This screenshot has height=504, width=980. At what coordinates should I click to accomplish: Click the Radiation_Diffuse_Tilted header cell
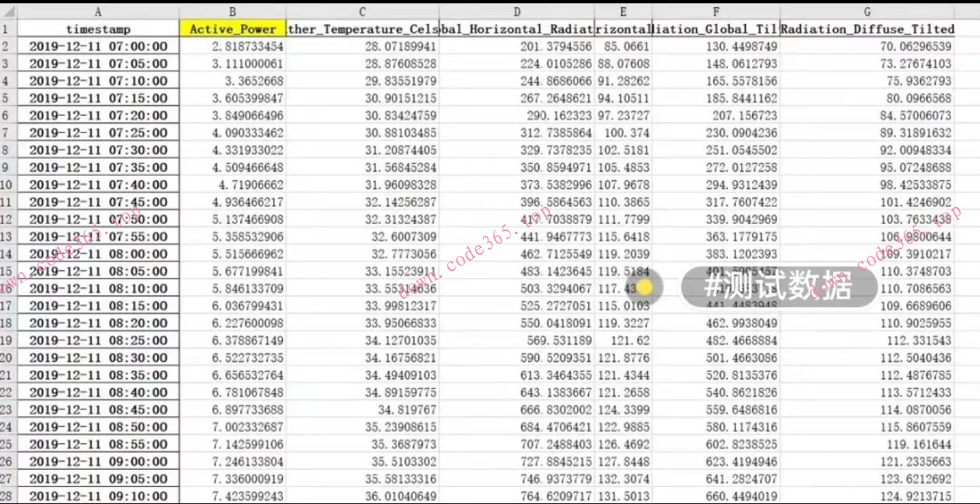click(867, 29)
